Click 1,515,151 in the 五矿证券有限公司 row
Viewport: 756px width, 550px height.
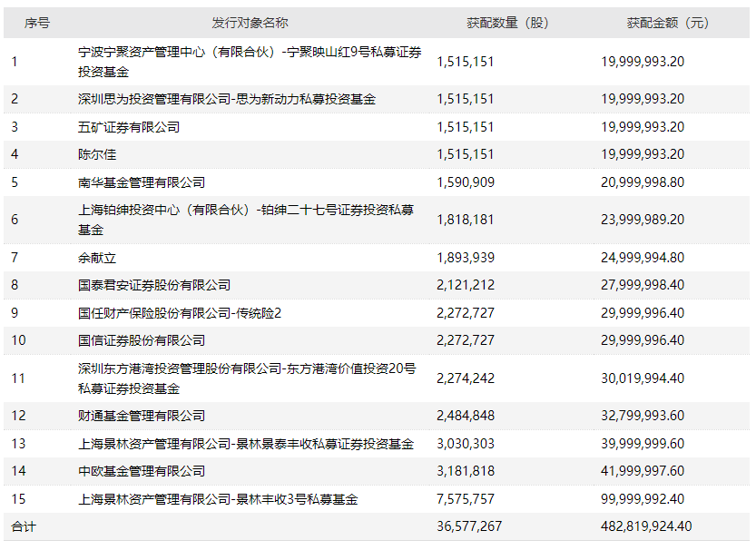pos(466,127)
